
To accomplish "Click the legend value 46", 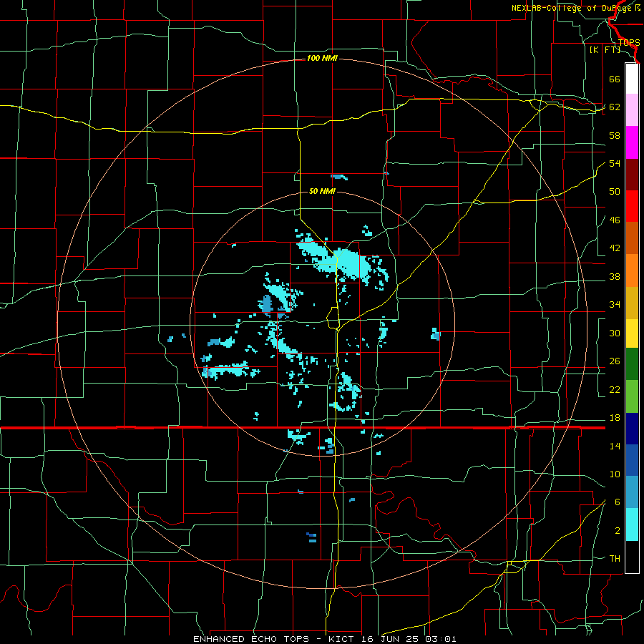I will pos(615,220).
